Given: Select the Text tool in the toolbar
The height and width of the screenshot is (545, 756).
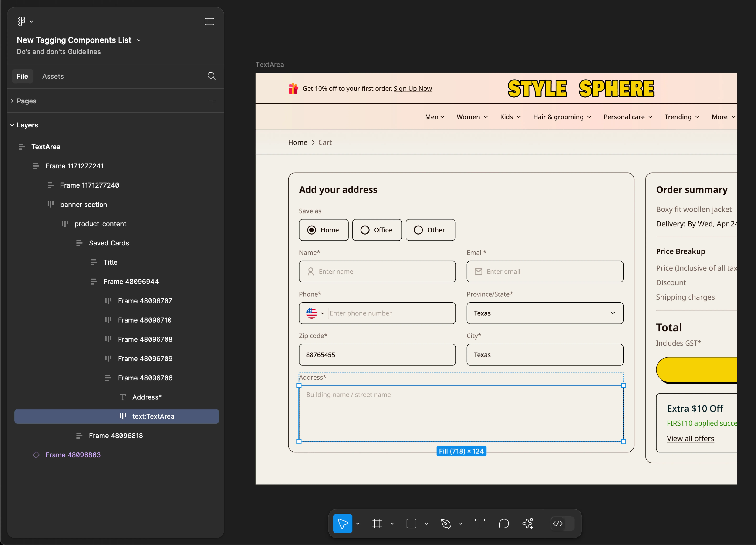Looking at the screenshot, I should click(x=480, y=524).
